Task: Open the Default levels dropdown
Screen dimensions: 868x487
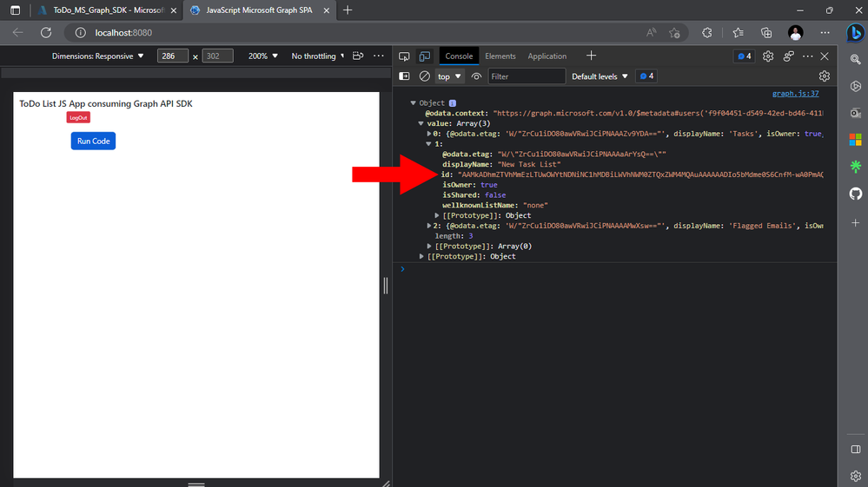Action: 600,76
